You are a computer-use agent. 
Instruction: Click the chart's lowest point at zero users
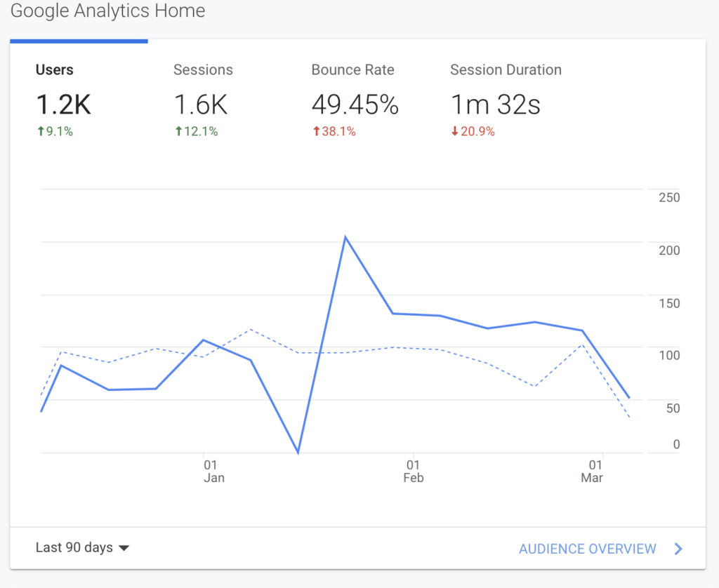click(x=298, y=452)
